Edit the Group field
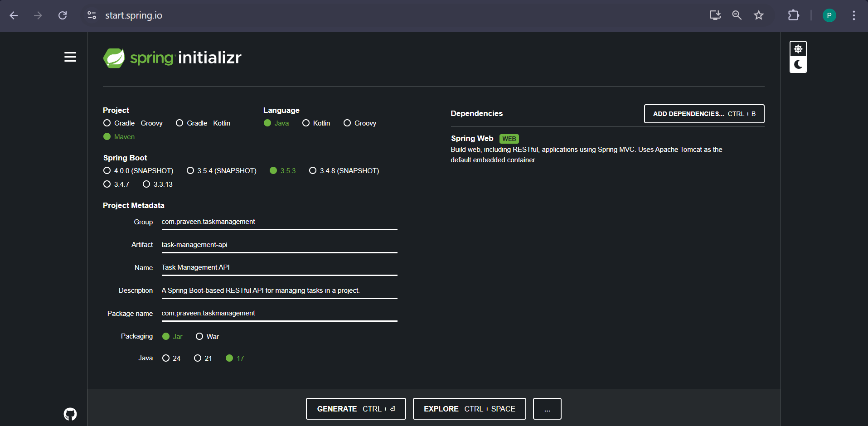The width and height of the screenshot is (868, 426). point(279,222)
